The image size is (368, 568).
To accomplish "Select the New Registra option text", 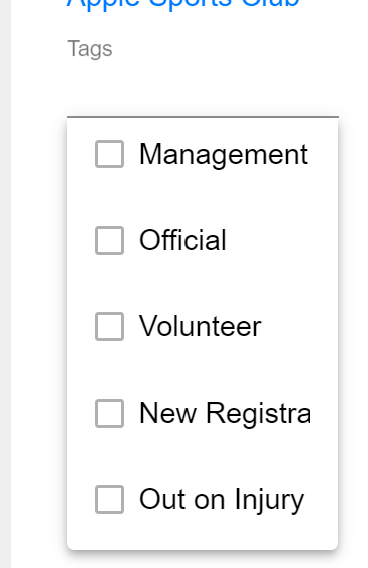I will (x=225, y=414).
